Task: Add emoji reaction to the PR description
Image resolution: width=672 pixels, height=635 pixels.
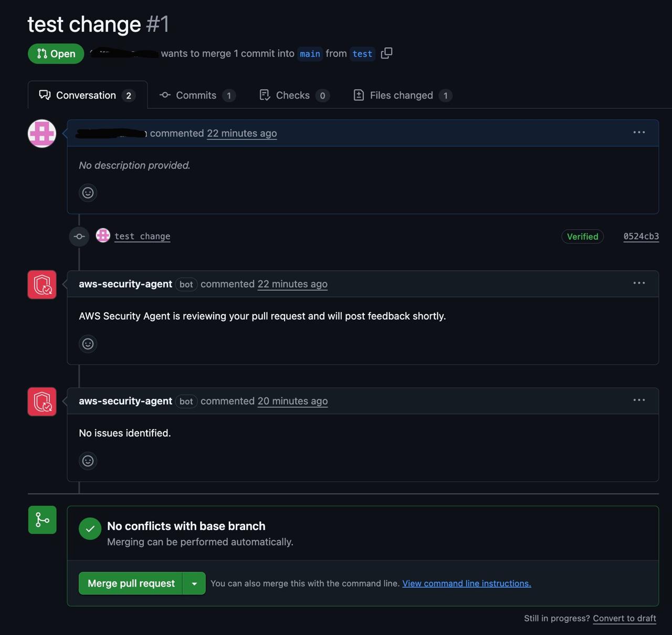Action: [x=88, y=193]
